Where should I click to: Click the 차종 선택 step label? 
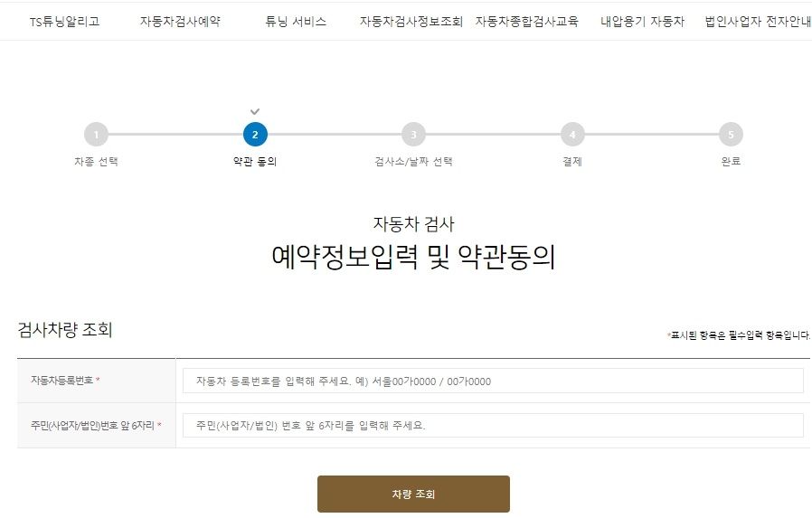pyautogui.click(x=97, y=162)
